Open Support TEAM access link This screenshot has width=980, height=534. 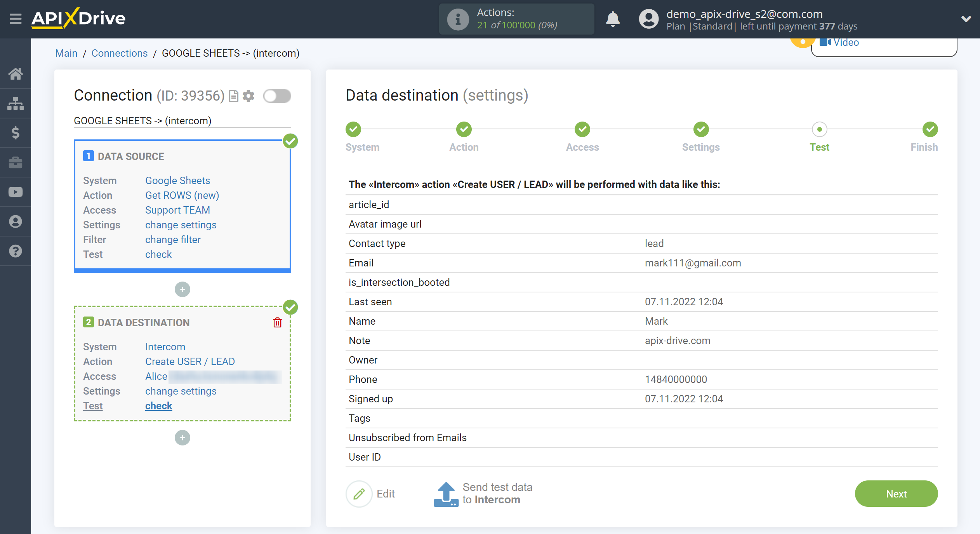(x=177, y=210)
